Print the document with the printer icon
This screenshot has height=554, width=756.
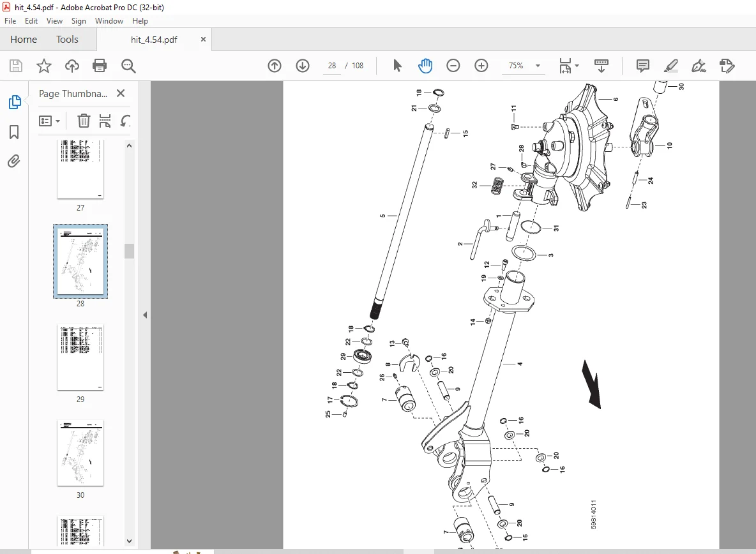click(100, 66)
